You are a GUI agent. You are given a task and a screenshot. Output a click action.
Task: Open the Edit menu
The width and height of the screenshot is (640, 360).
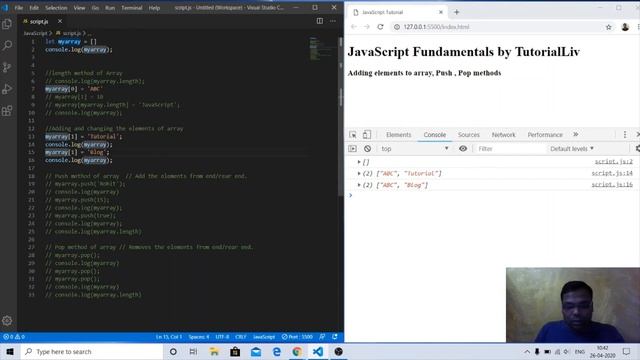pos(34,8)
